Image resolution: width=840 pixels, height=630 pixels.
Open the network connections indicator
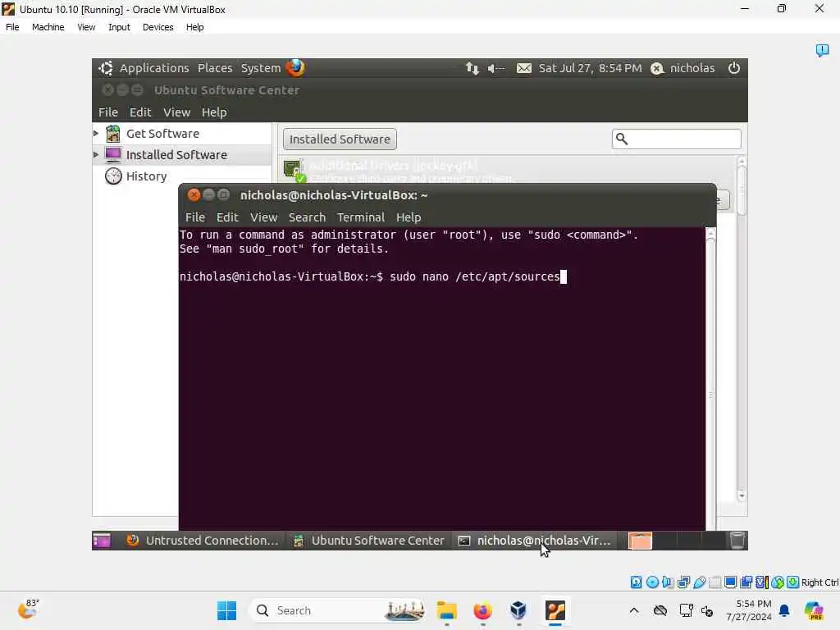[472, 68]
